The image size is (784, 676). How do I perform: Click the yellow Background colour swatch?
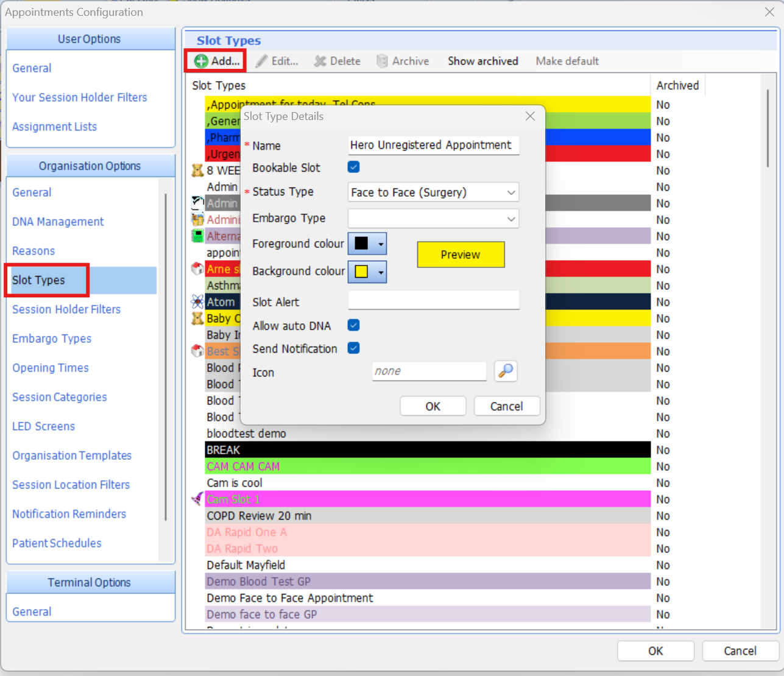361,272
